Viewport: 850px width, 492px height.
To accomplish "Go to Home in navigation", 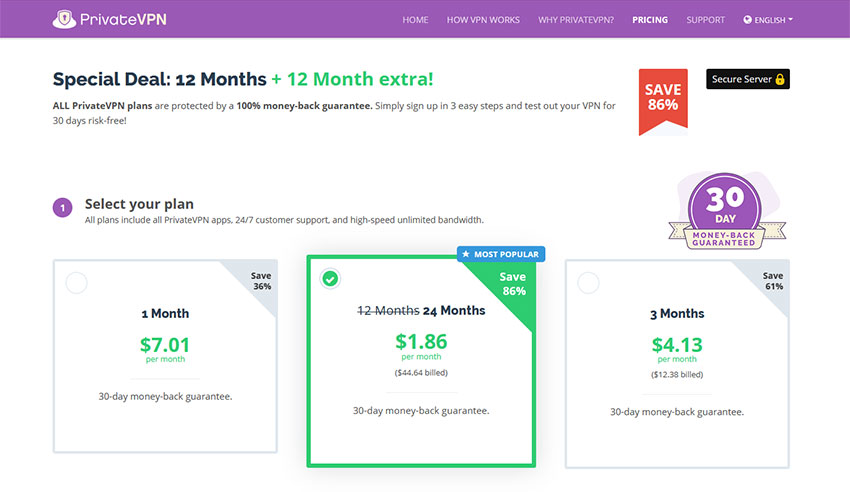I will click(x=415, y=20).
